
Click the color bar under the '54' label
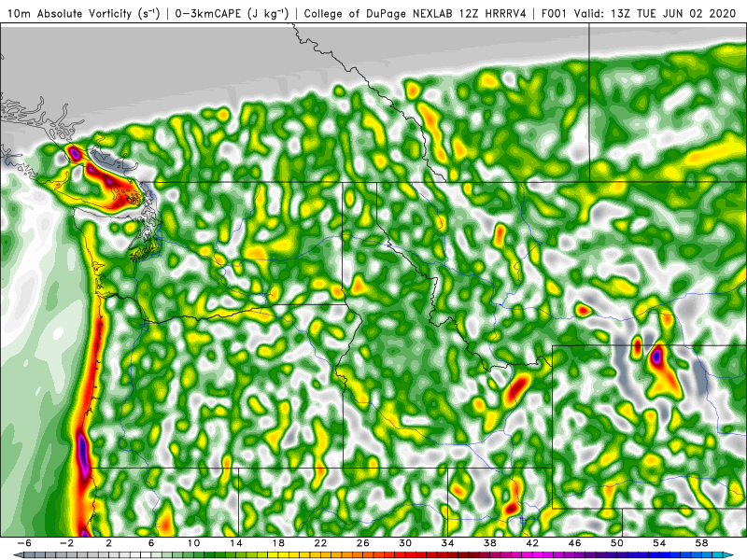[659, 555]
